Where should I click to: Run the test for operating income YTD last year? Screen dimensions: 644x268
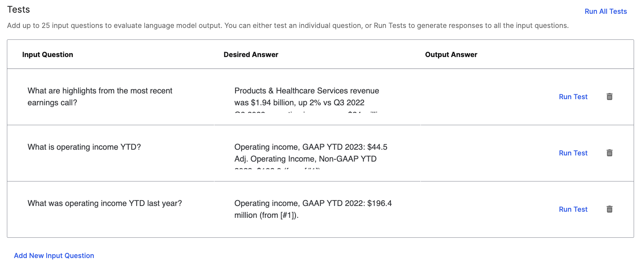tap(573, 209)
